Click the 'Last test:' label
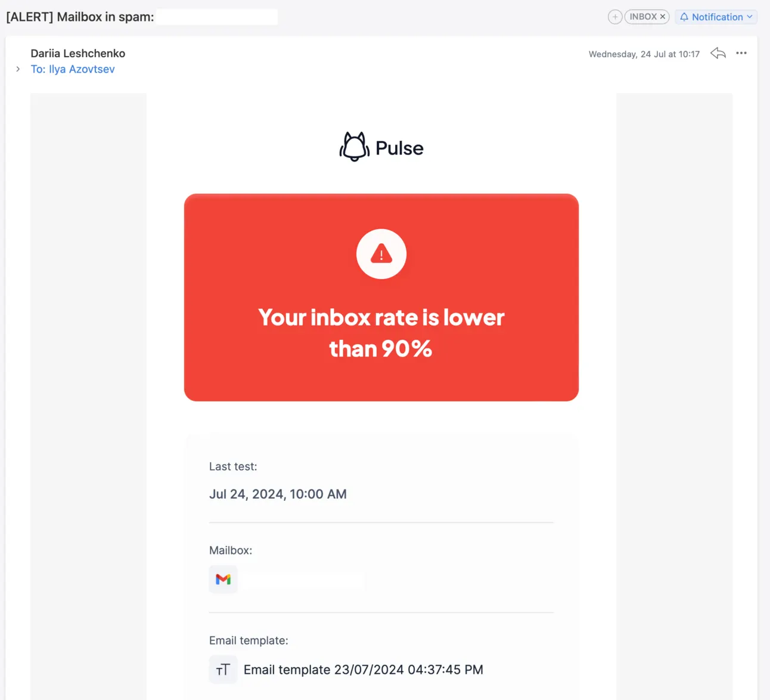Screen dimensions: 770x700 point(233,467)
